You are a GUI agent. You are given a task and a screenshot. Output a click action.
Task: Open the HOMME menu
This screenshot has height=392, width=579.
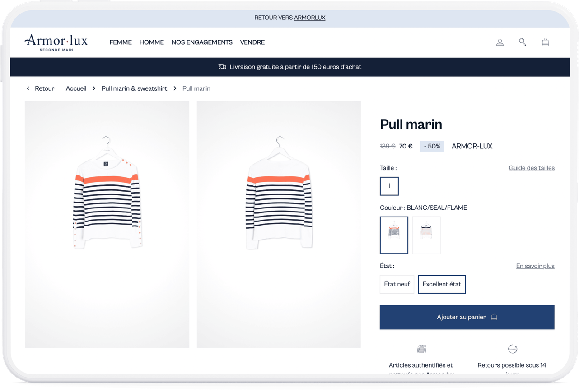click(x=151, y=42)
